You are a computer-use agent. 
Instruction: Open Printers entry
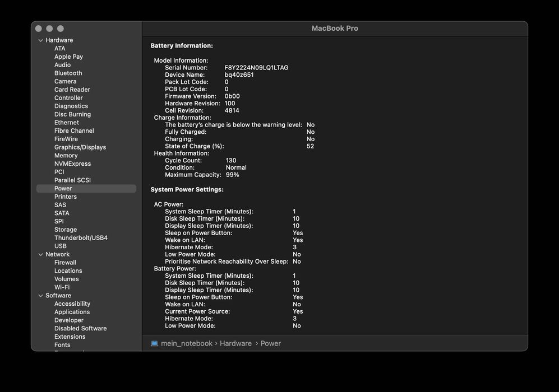65,197
